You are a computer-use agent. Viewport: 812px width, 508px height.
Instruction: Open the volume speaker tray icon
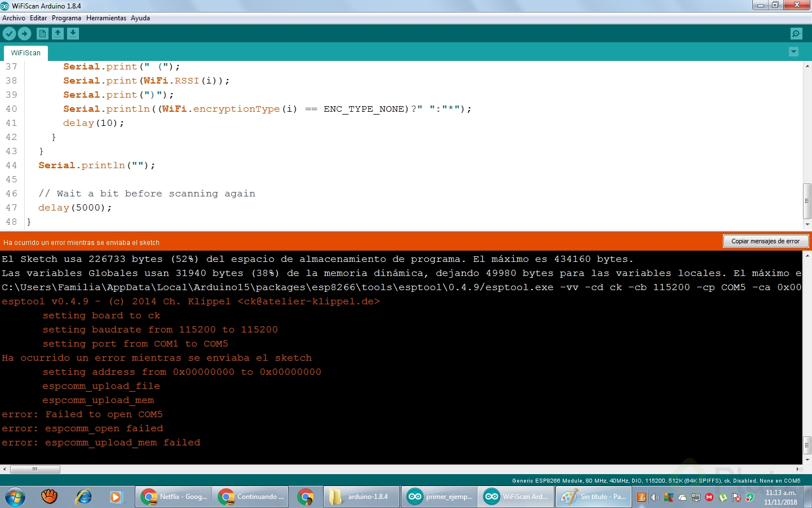(x=655, y=497)
